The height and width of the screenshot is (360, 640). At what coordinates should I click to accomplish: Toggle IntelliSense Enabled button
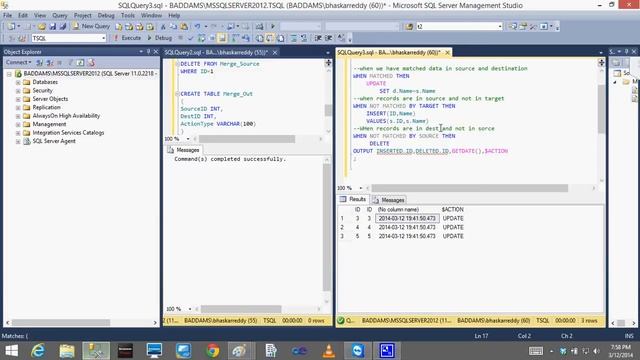(222, 38)
